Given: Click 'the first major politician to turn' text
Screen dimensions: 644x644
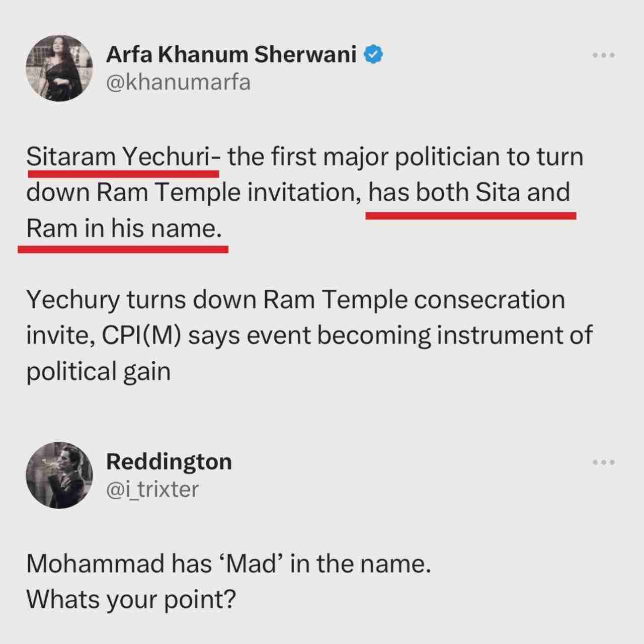Looking at the screenshot, I should click(x=405, y=157).
